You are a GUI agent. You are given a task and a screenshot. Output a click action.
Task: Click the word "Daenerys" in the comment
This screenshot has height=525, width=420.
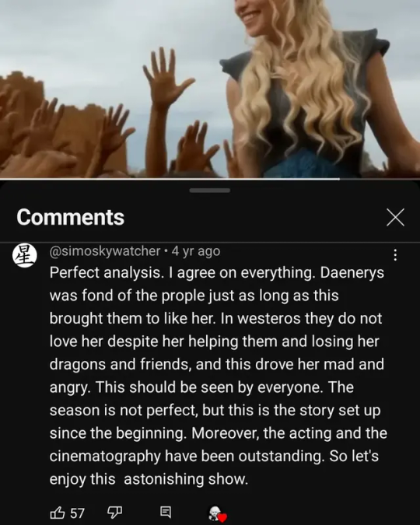tap(352, 272)
